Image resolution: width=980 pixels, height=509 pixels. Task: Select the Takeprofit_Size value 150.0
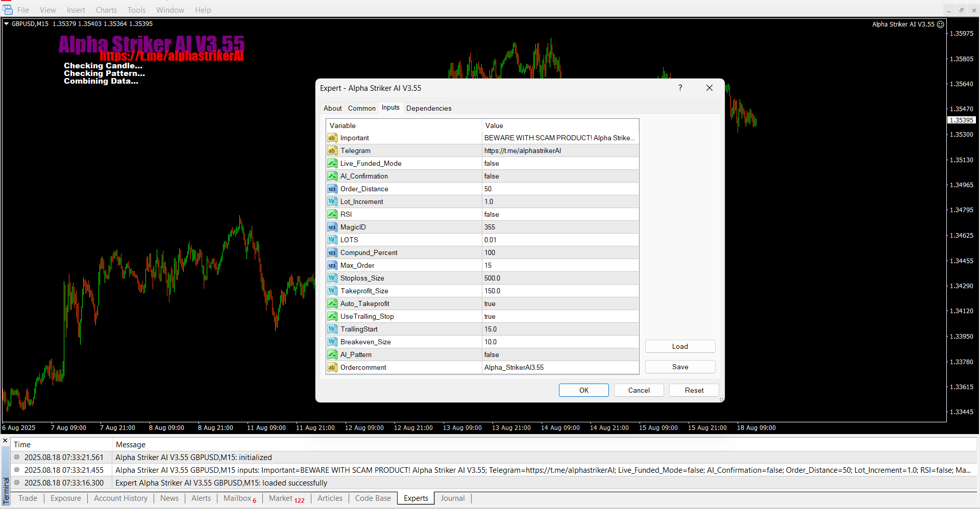[560, 291]
